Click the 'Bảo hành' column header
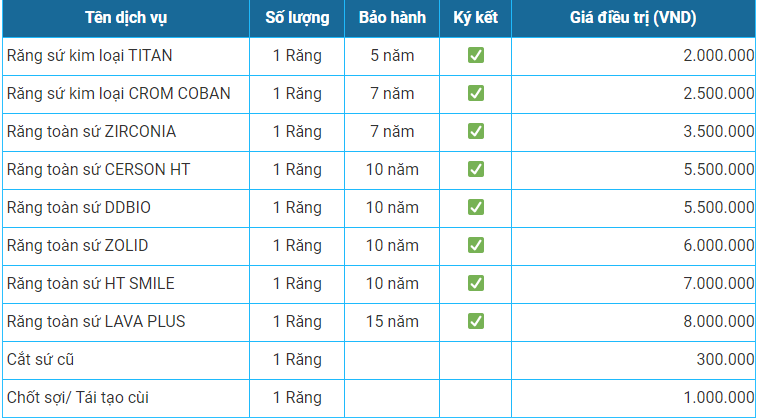The image size is (758, 420). [x=392, y=18]
